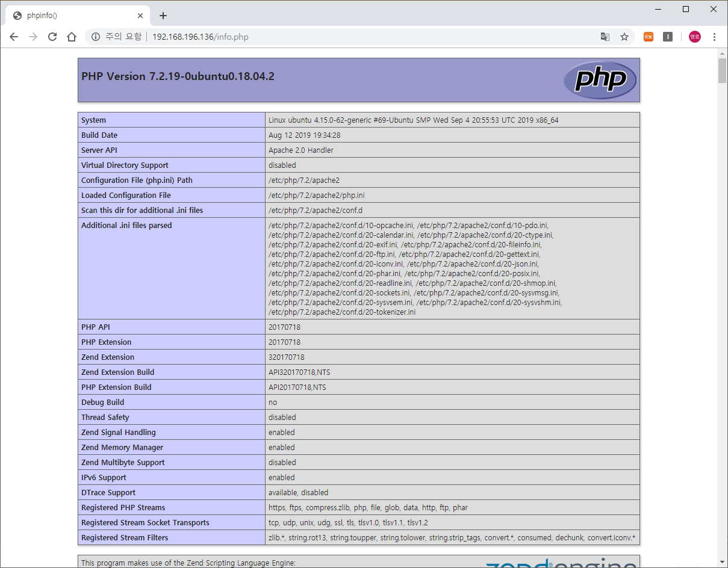Open the browser home page
The height and width of the screenshot is (568, 728).
pos(72,37)
